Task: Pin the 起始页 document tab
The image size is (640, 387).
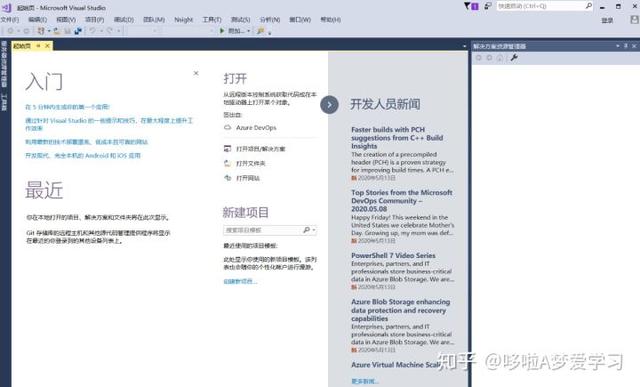Action: 38,46
